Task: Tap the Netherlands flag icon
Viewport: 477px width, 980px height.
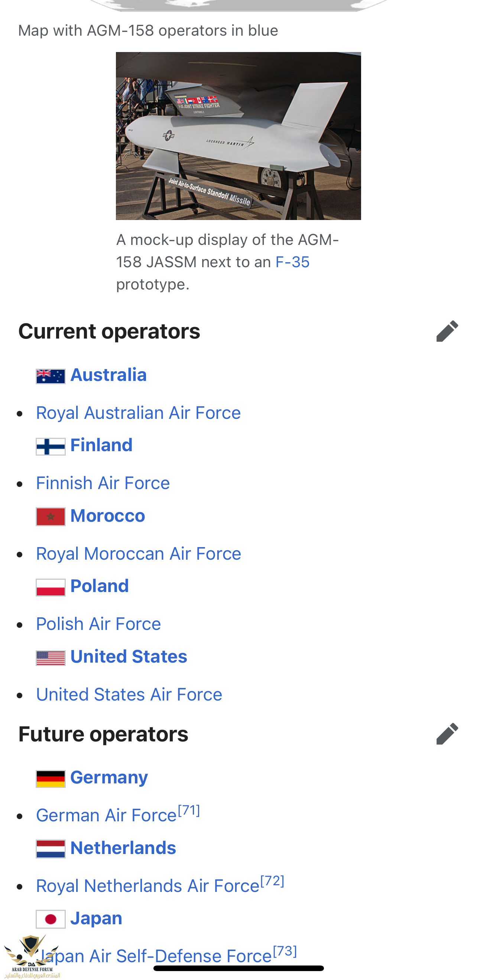Action: (51, 849)
